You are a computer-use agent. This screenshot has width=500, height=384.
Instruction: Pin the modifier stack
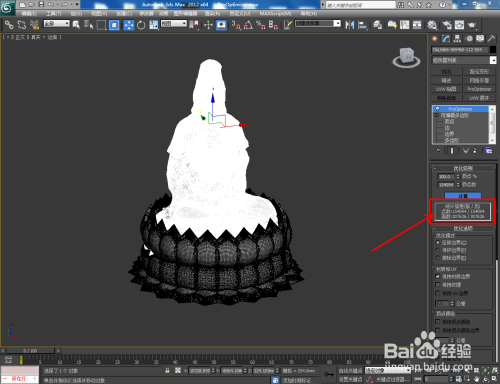coord(438,151)
